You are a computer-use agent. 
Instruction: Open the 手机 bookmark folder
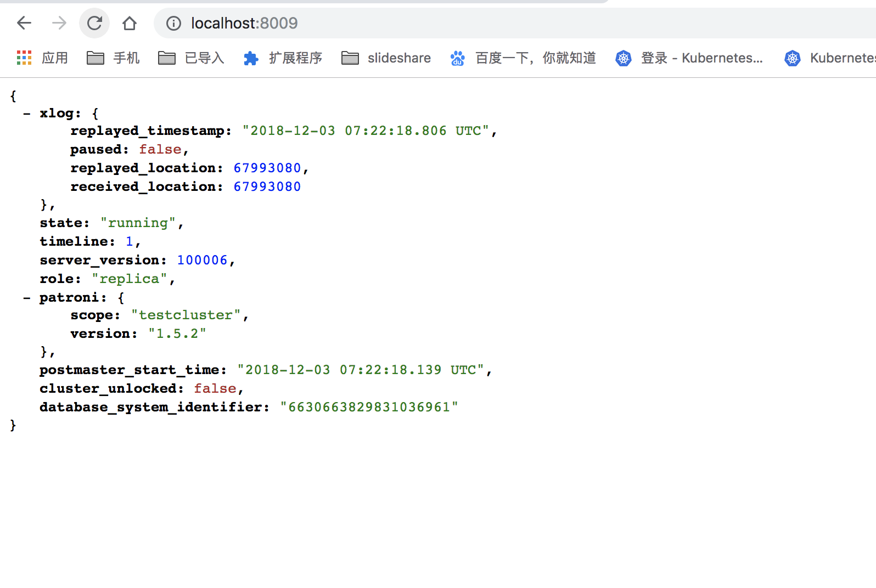pos(113,58)
